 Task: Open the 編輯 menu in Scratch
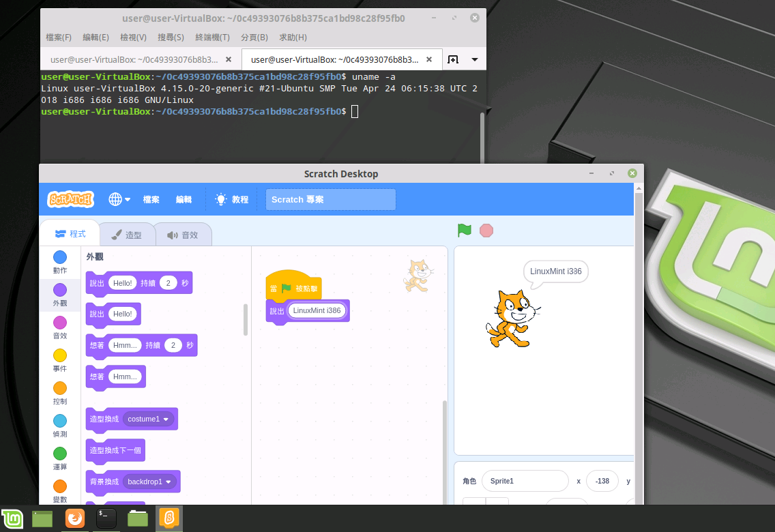(184, 200)
